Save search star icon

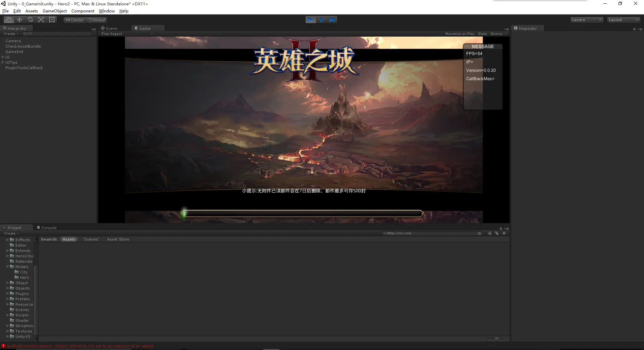(x=504, y=233)
